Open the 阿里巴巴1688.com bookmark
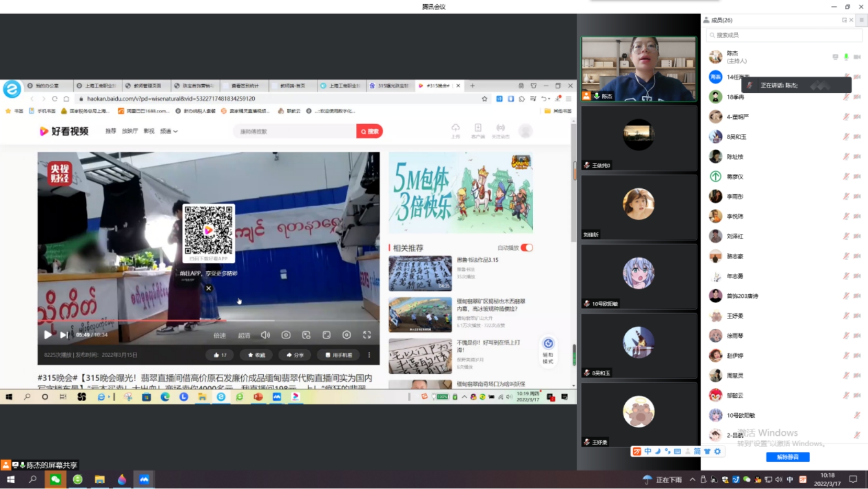 (x=143, y=111)
